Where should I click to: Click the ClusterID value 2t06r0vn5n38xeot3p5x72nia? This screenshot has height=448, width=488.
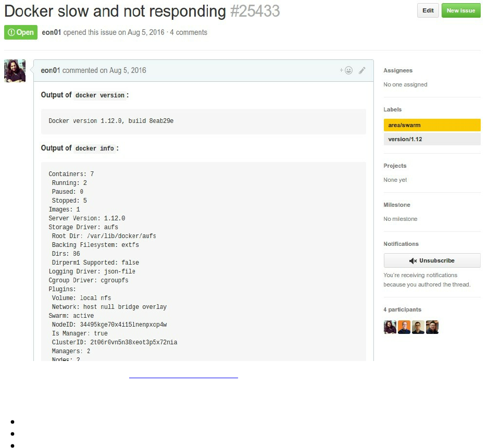point(133,342)
